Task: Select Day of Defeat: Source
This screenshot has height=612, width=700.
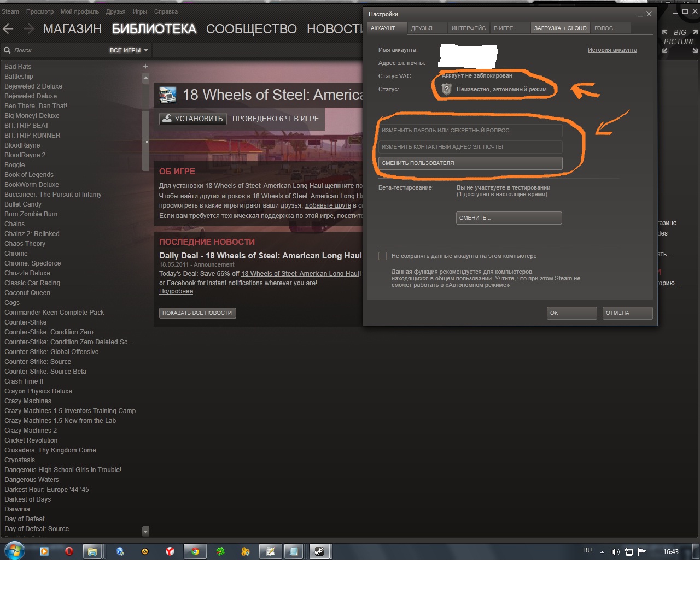Action: 37,529
